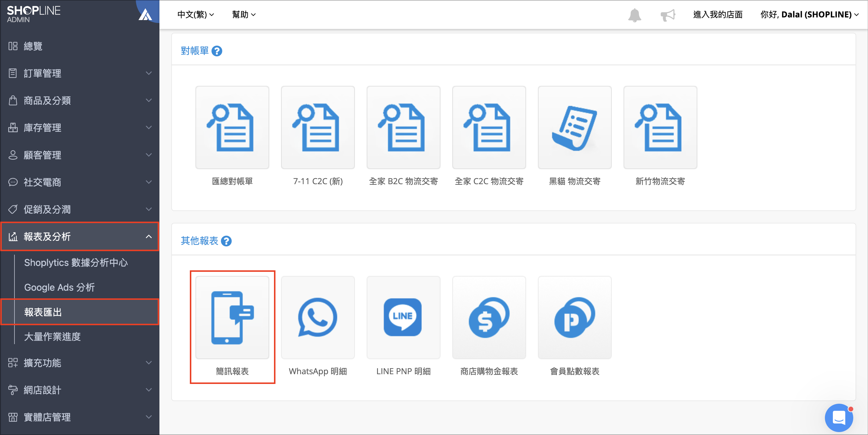
Task: Open the LINE PNP 明細 report icon
Action: click(403, 318)
